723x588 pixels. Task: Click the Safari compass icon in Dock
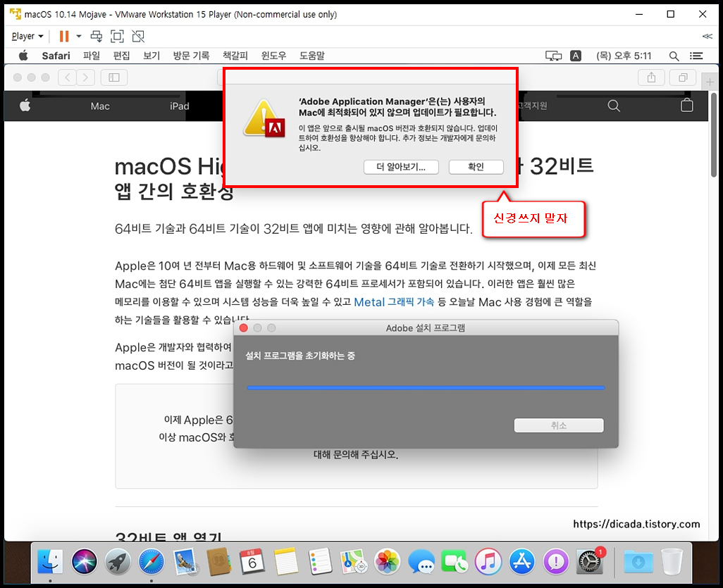(x=152, y=561)
